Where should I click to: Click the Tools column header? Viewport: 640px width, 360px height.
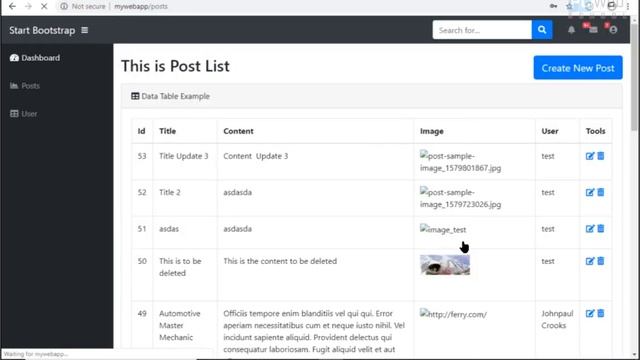(596, 131)
